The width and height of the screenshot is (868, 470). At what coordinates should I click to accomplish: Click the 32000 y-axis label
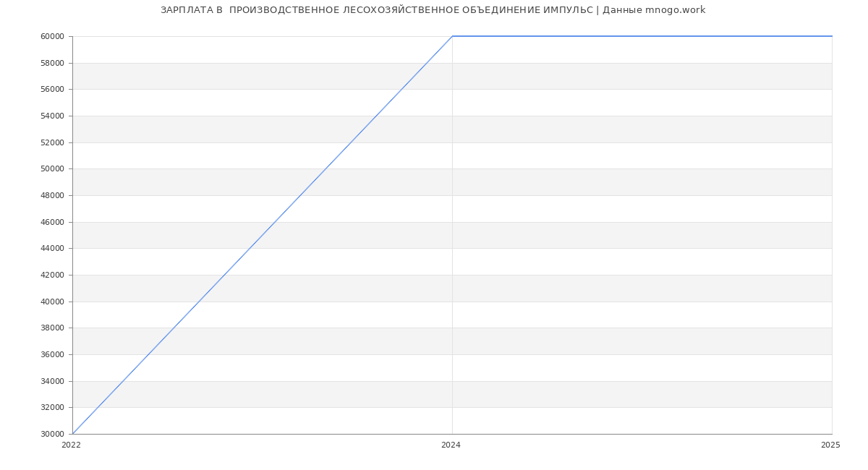(x=53, y=408)
